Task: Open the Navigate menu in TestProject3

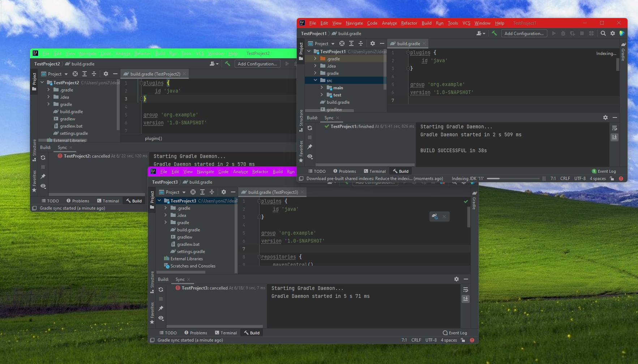Action: [205, 172]
